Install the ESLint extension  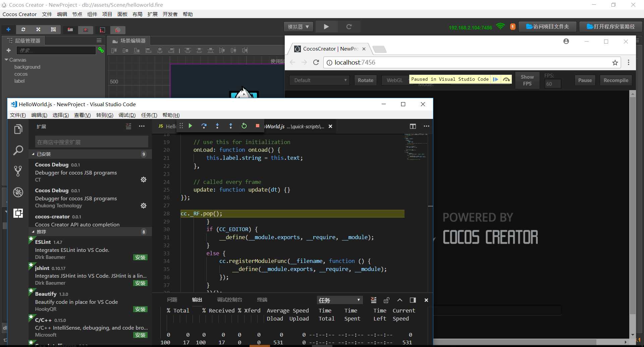coord(141,257)
